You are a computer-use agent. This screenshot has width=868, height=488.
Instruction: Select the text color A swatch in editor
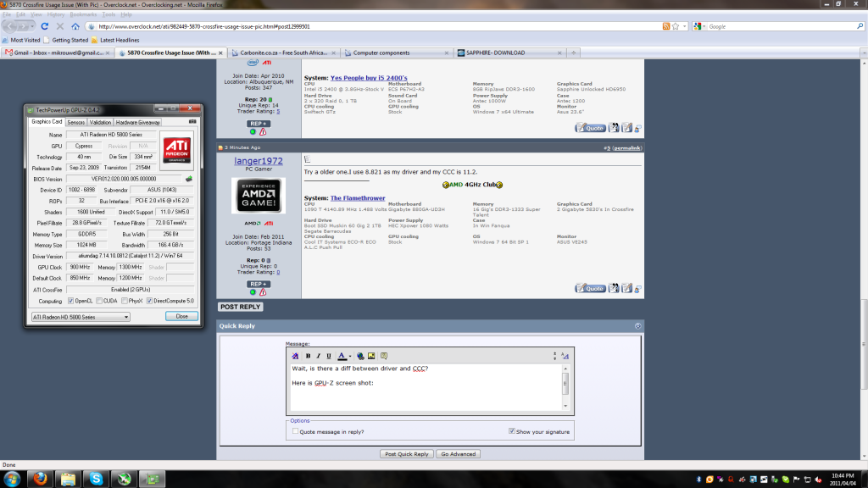point(342,356)
